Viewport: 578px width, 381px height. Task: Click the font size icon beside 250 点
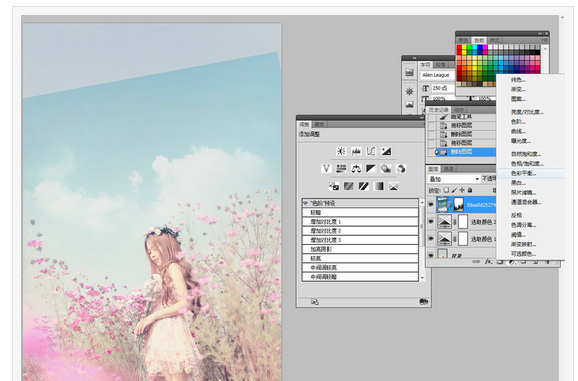point(425,88)
